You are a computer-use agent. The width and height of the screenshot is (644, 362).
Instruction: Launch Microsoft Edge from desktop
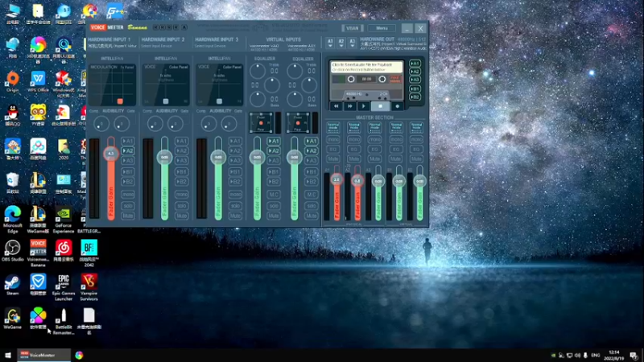point(13,220)
